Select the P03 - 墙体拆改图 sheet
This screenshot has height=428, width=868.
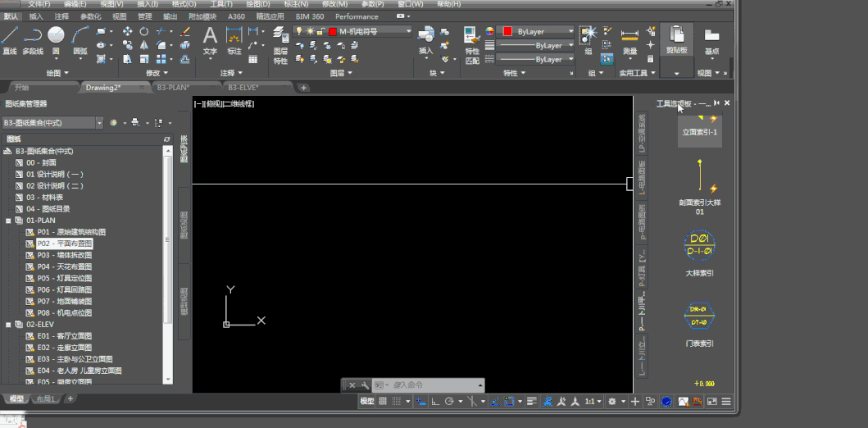[64, 255]
